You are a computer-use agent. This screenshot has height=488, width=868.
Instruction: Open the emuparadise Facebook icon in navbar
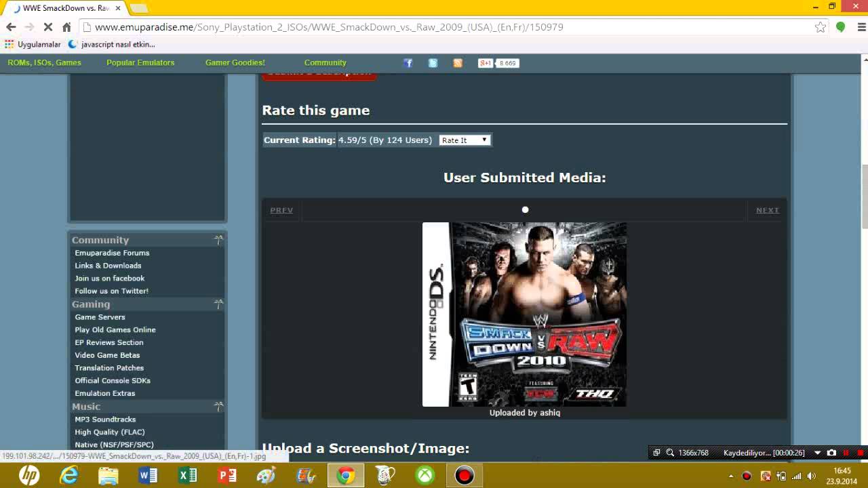click(x=408, y=63)
